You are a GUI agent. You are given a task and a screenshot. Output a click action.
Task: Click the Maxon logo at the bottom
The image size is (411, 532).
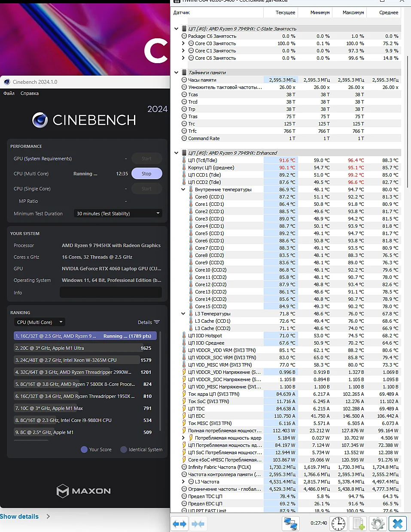84,491
